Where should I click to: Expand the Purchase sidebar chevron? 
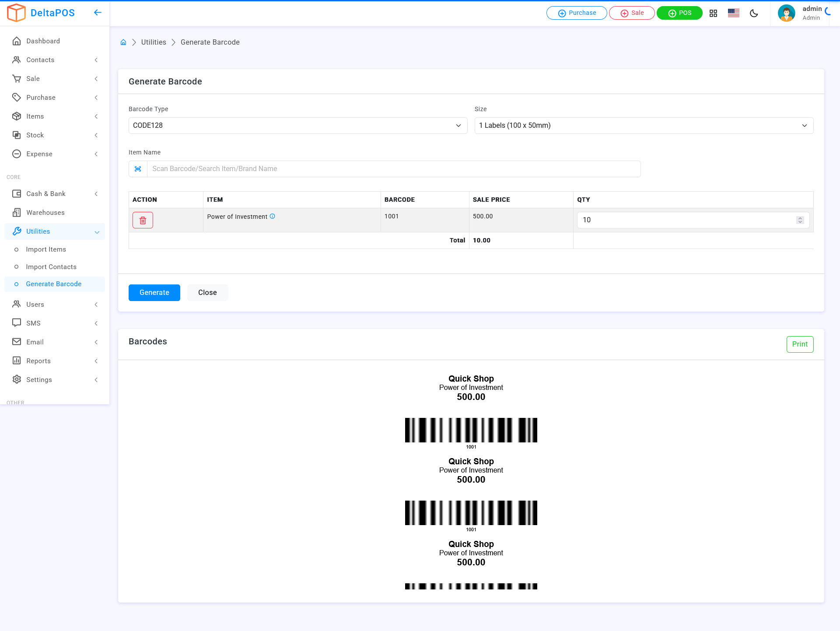click(x=96, y=98)
